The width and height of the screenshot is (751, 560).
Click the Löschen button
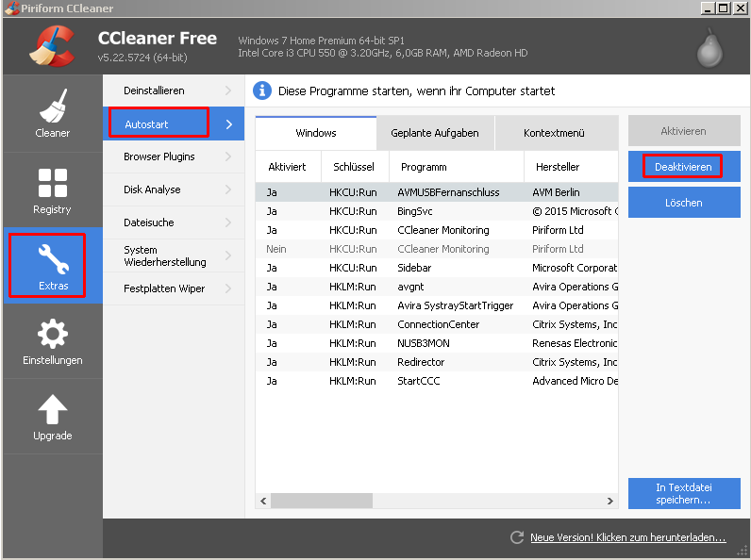coord(684,203)
